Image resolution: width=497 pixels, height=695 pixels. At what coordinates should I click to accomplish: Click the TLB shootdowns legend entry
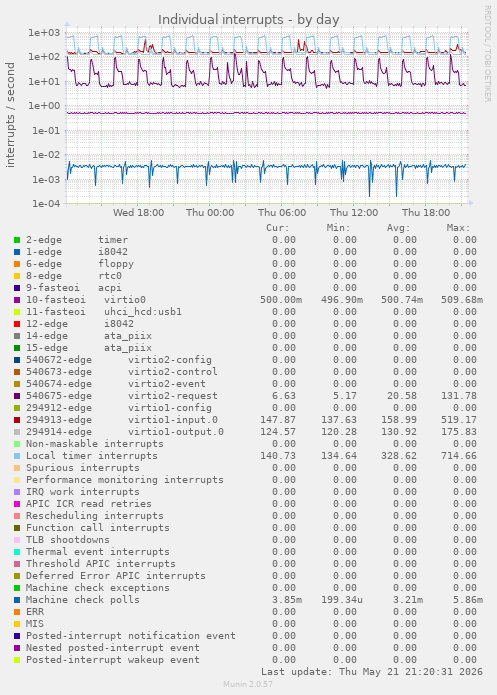pos(67,540)
